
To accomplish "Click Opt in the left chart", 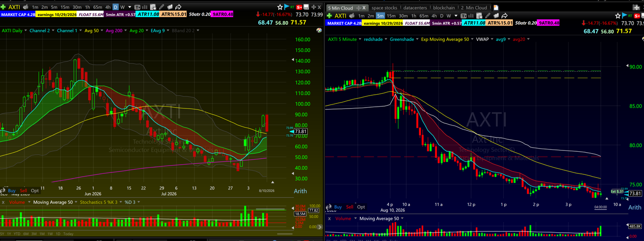I will [x=34, y=190].
